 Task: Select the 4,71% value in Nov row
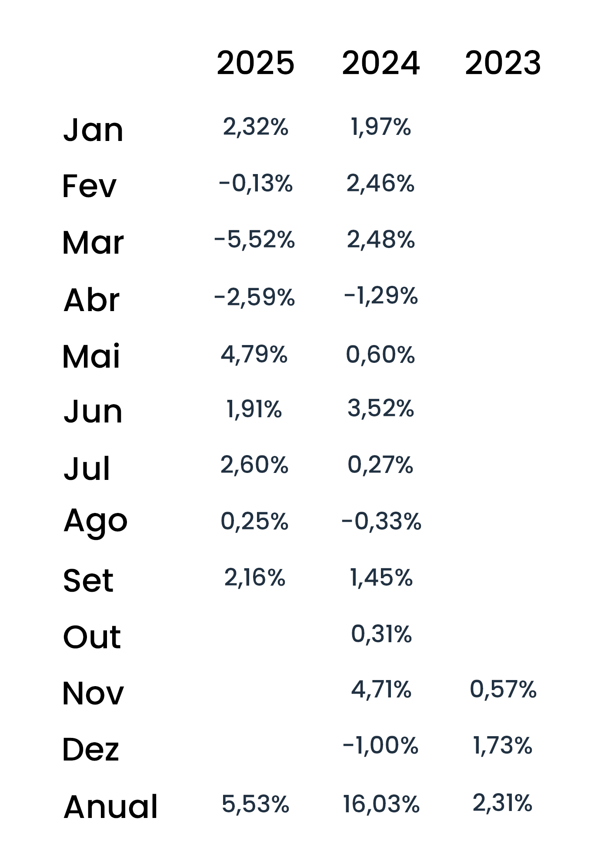381,689
